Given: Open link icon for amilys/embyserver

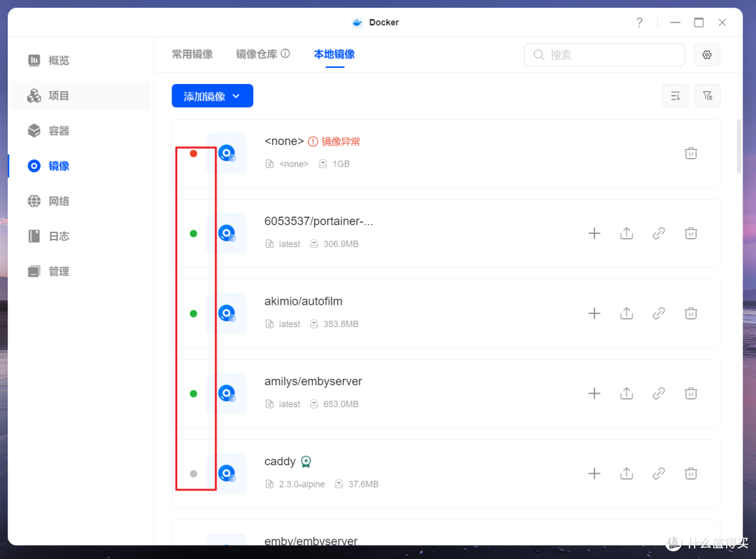Looking at the screenshot, I should (659, 394).
